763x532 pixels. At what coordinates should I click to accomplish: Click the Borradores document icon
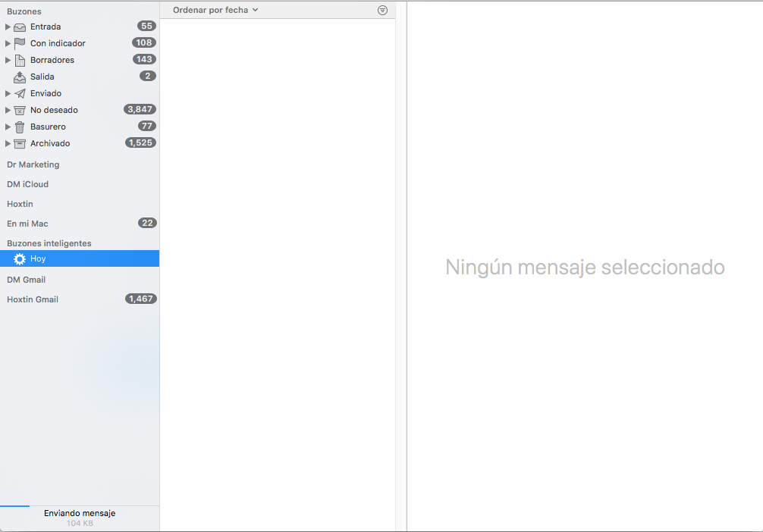click(20, 60)
